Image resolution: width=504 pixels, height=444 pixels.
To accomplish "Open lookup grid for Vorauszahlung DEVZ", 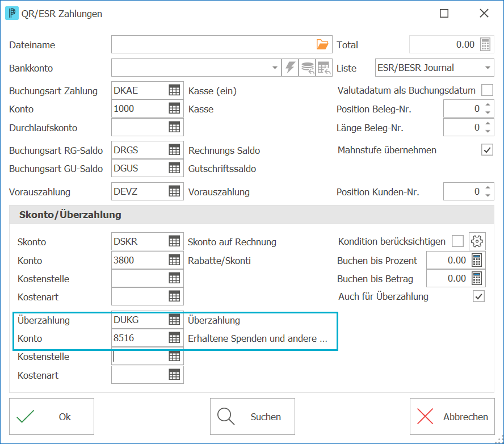I will coord(174,191).
